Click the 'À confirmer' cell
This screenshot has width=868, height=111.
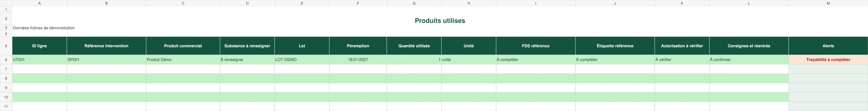[x=749, y=59]
